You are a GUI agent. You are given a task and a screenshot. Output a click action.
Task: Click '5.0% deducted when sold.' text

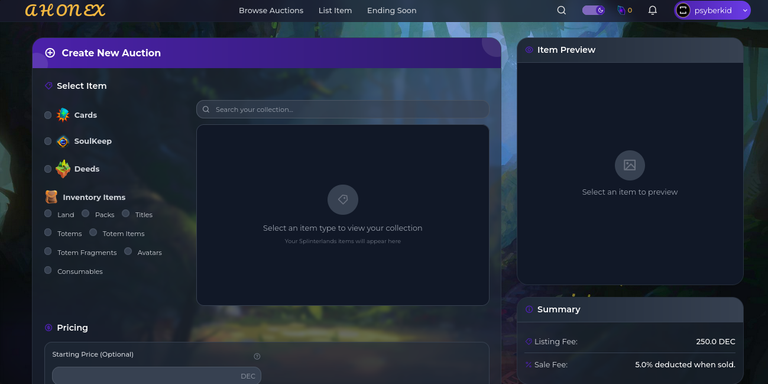pyautogui.click(x=685, y=364)
